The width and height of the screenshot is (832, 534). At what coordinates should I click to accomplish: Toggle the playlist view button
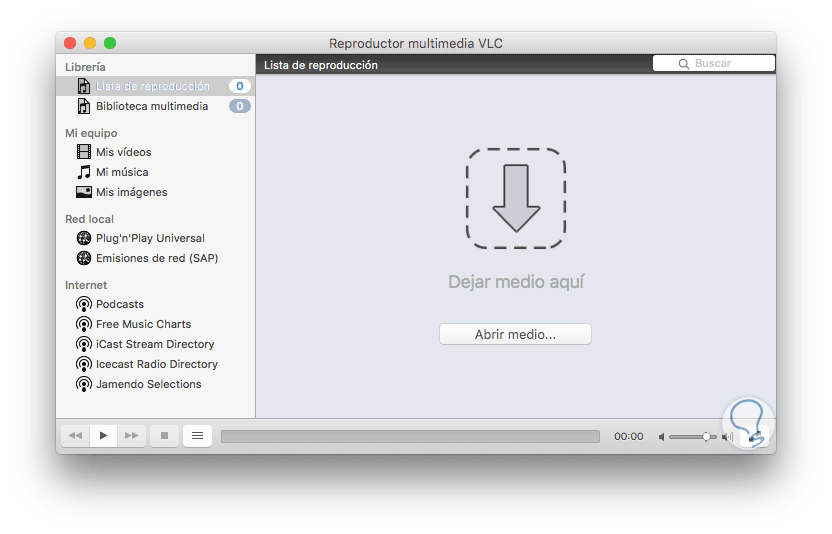tap(197, 436)
